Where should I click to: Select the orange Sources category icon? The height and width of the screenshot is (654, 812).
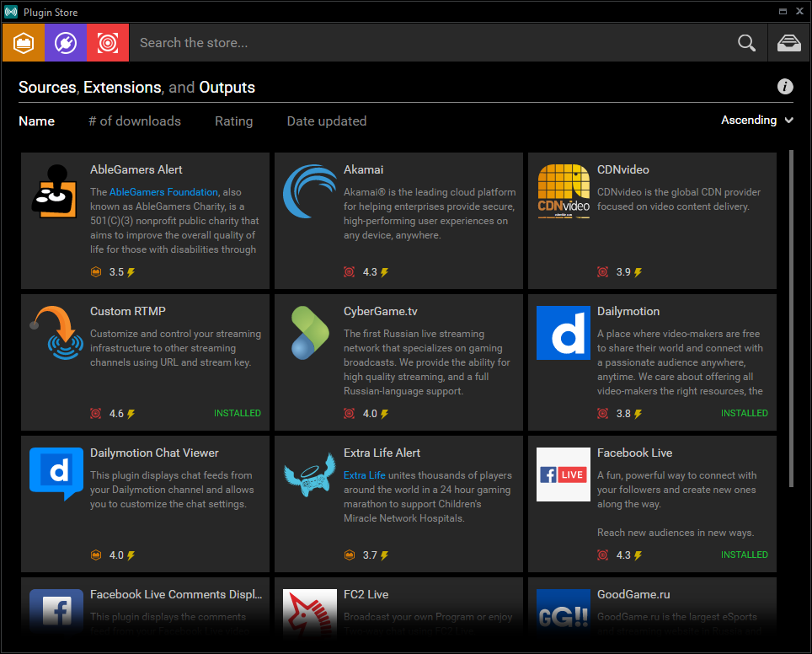coord(24,42)
